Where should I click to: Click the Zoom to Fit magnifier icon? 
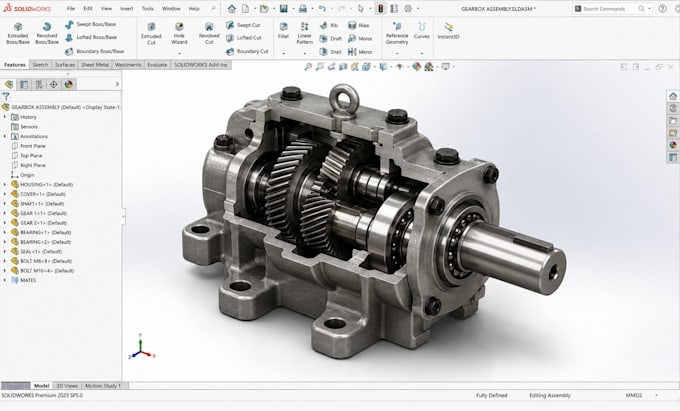(x=308, y=66)
